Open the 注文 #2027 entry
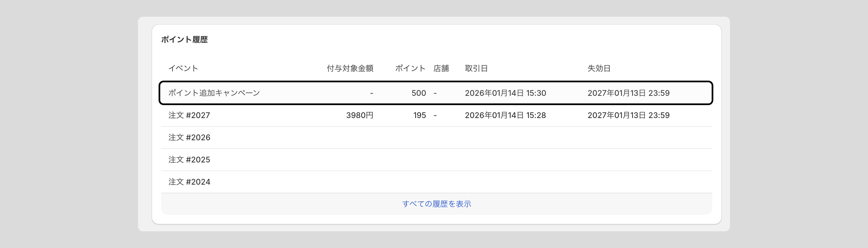The image size is (868, 248). click(x=189, y=115)
